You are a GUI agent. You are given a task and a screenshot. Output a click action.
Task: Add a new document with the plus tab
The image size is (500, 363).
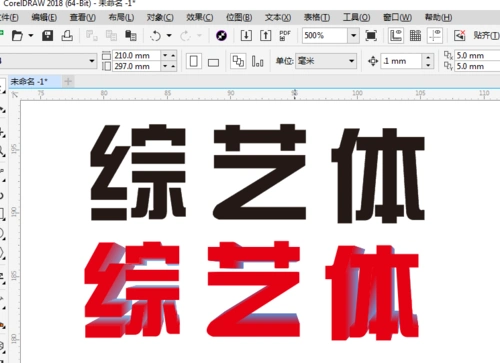[x=68, y=81]
